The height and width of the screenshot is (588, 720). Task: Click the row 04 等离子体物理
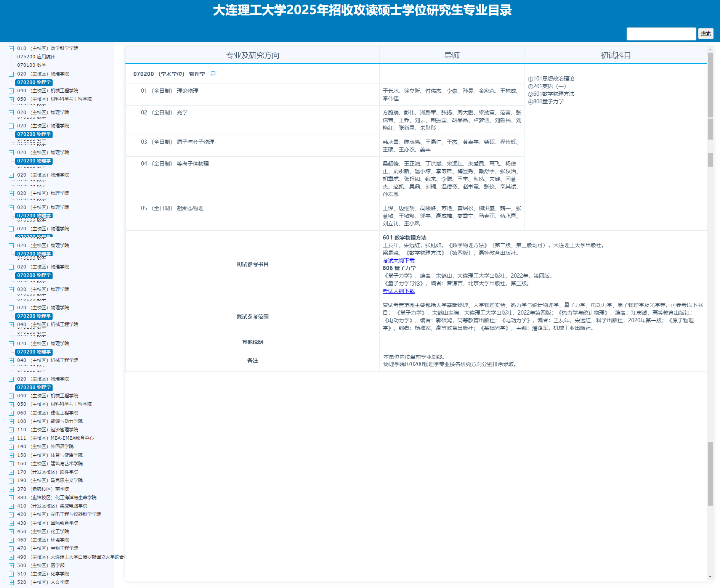click(252, 179)
